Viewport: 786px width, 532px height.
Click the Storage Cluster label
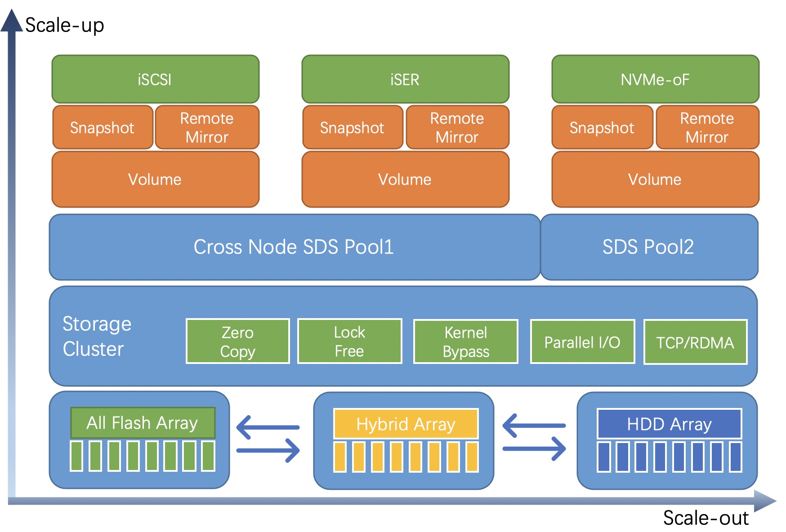97,336
